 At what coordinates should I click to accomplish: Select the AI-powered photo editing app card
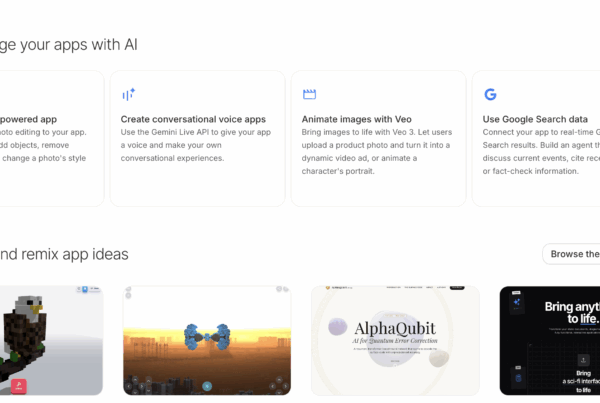point(50,138)
